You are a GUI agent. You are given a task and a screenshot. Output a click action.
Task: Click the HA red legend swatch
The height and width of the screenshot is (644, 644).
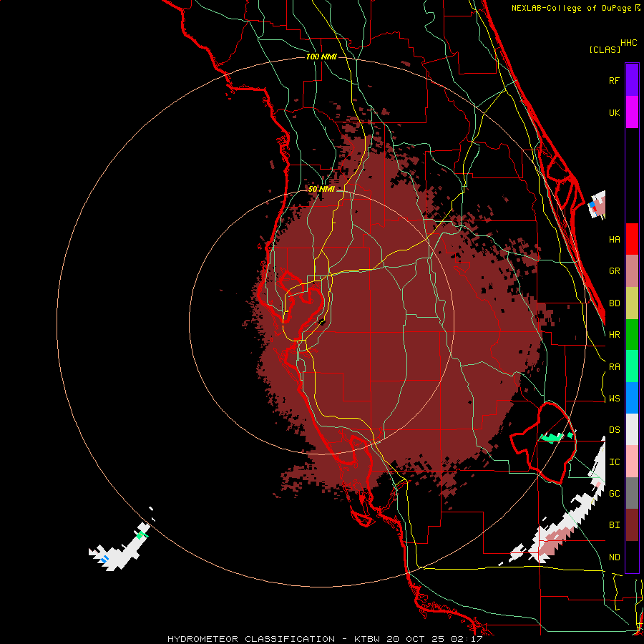632,239
